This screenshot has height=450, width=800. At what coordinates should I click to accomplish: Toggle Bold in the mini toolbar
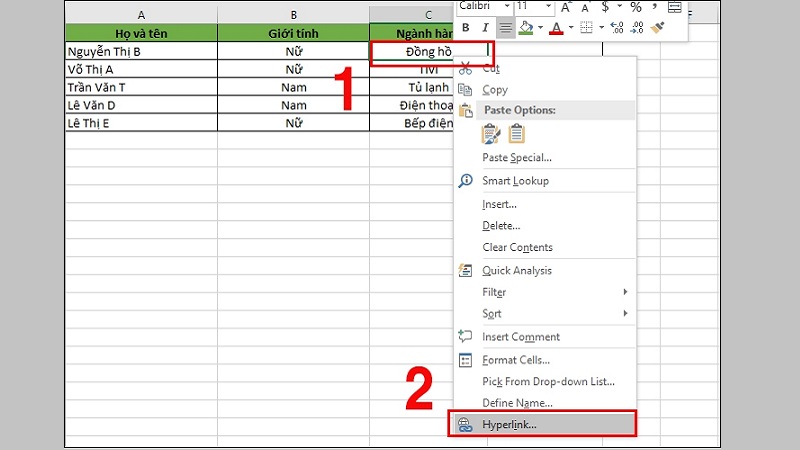click(466, 28)
